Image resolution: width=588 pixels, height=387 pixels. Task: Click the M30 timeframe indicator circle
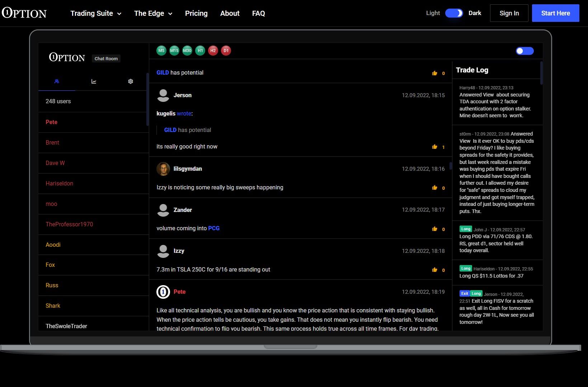(x=187, y=51)
